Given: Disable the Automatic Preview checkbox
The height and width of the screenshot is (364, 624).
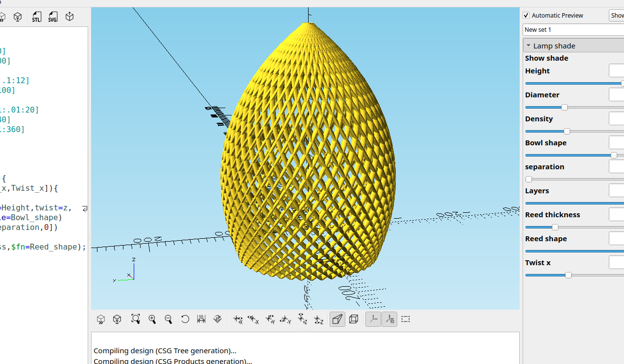Looking at the screenshot, I should pos(526,15).
